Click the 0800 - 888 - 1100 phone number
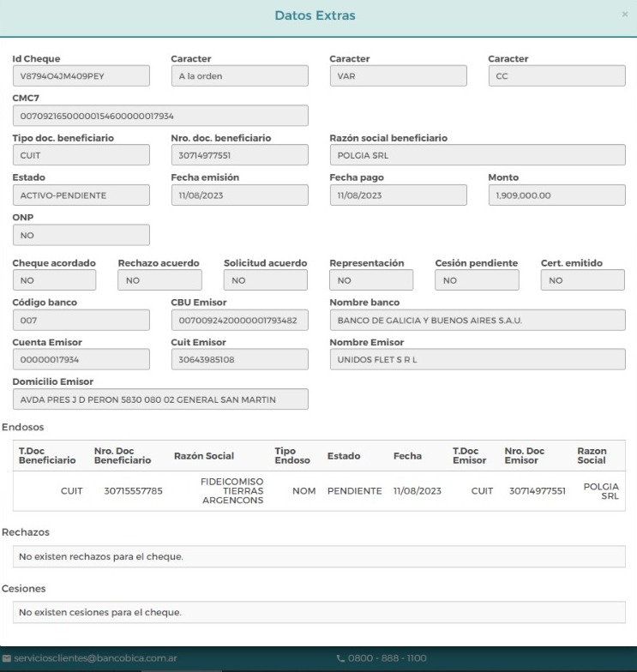 pos(388,658)
